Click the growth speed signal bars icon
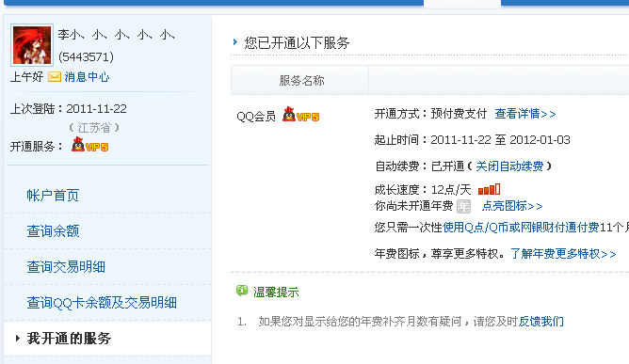The height and width of the screenshot is (364, 629). point(489,189)
